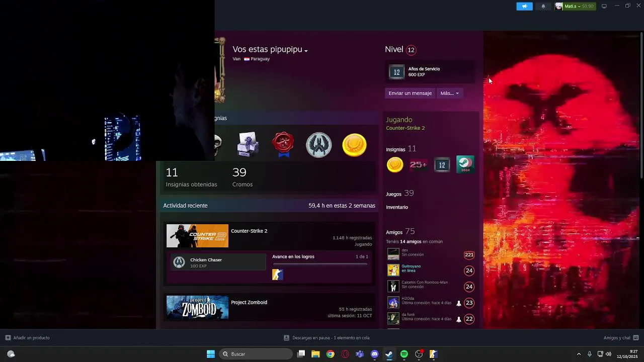Select the CS2 achievement icon under logros
The width and height of the screenshot is (644, 362).
click(278, 275)
